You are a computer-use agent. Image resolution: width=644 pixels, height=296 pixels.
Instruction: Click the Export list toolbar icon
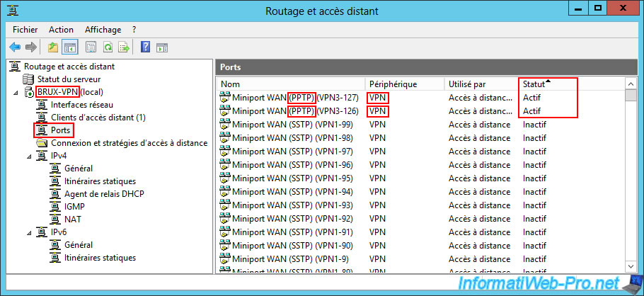124,47
